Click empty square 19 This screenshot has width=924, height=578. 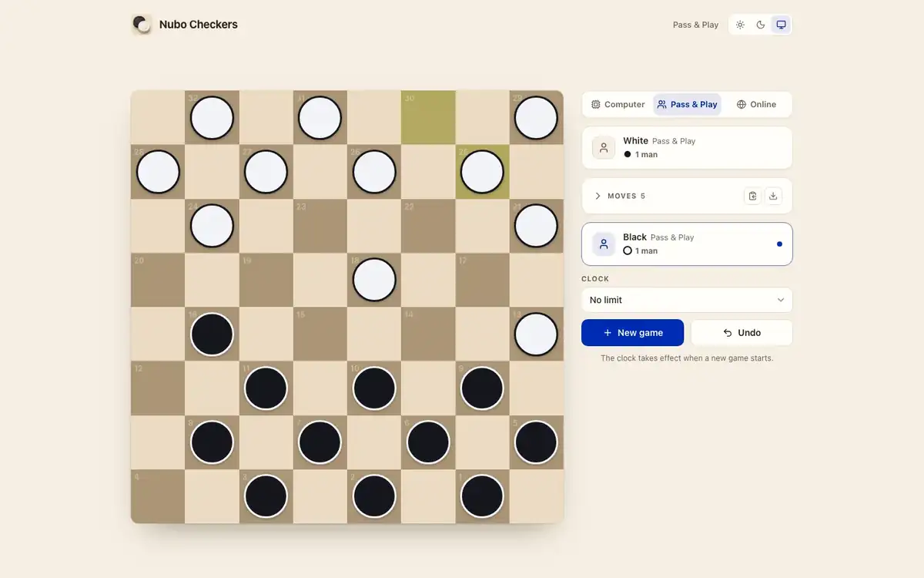pos(266,280)
